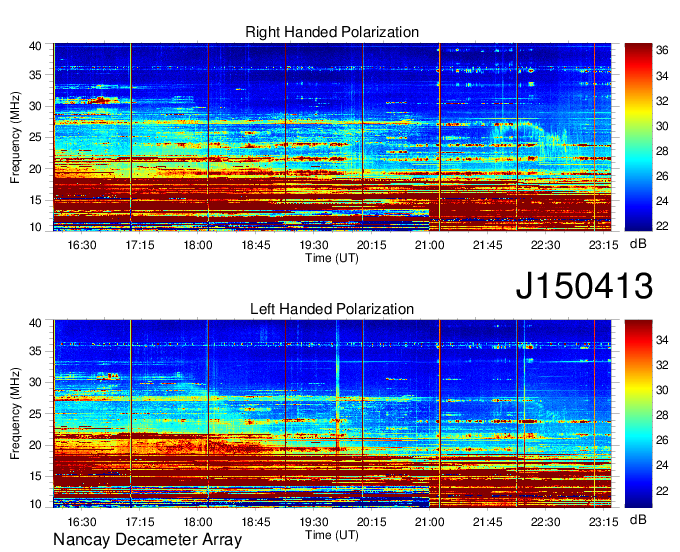Click the 40 MHz tick on the left-handed plot
The width and height of the screenshot is (680, 552).
(35, 323)
